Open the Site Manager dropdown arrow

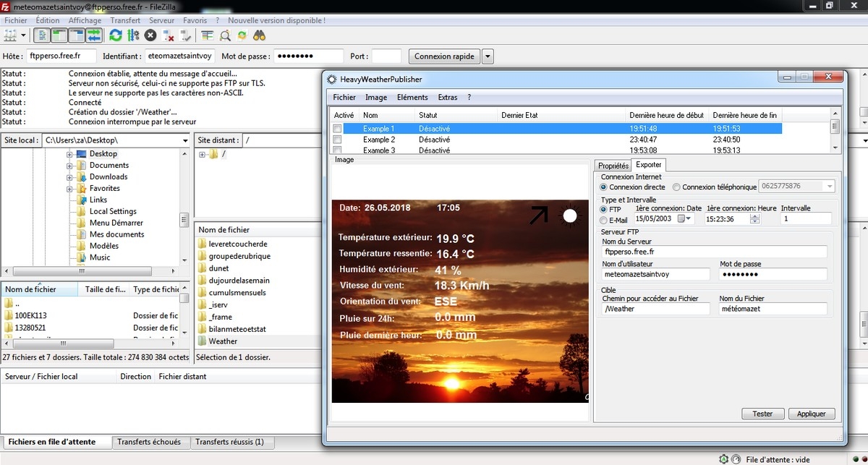tap(24, 35)
